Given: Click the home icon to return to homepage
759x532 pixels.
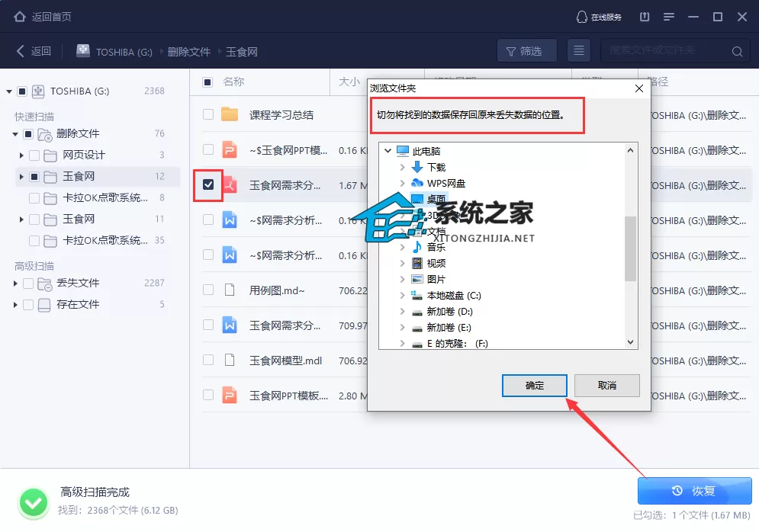Looking at the screenshot, I should [x=19, y=17].
